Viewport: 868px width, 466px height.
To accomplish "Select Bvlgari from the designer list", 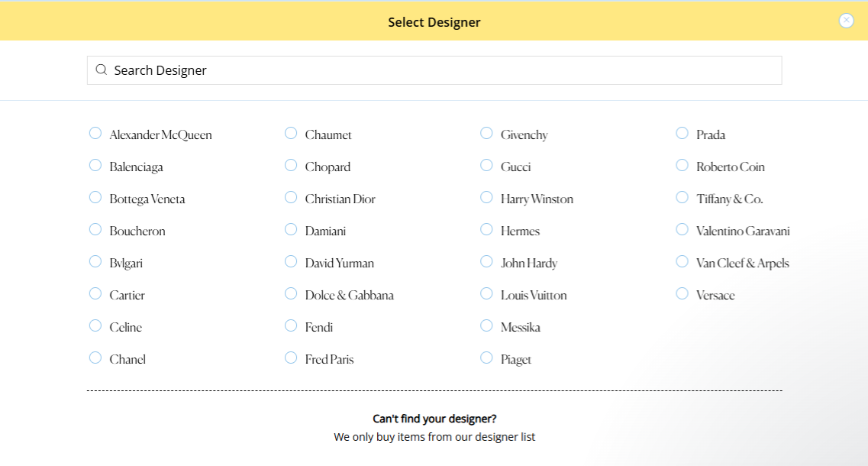I will coord(95,261).
